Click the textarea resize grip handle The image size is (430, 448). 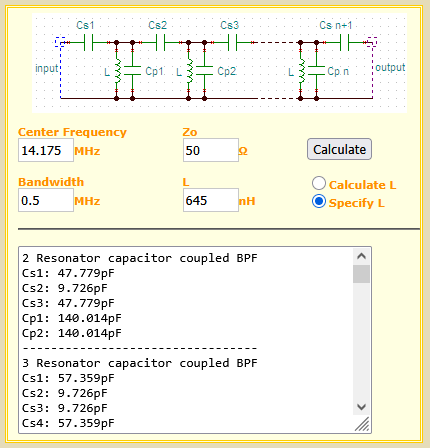point(363,425)
